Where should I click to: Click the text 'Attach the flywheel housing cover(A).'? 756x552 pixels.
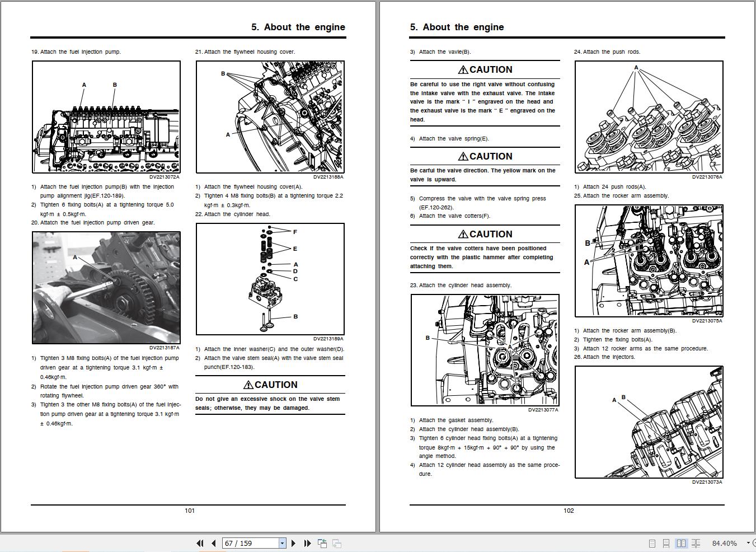253,187
